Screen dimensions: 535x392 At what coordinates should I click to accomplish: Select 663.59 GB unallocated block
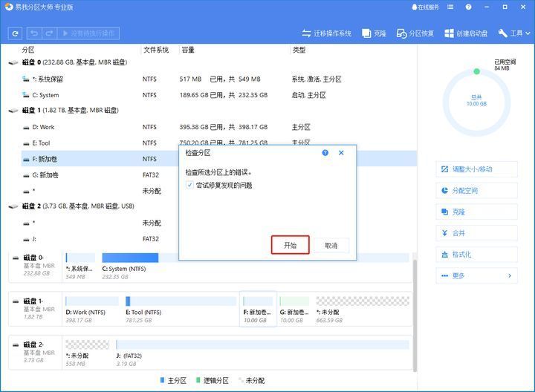(x=363, y=310)
